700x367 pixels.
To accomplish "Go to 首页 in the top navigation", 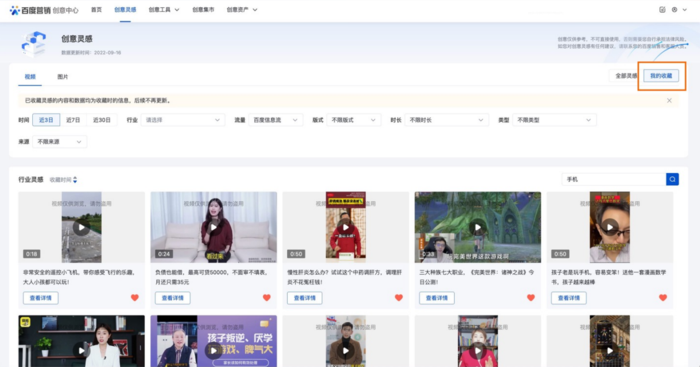I will [96, 10].
